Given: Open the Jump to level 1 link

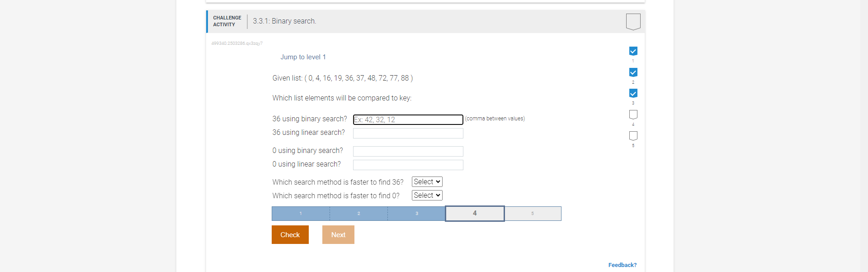Looking at the screenshot, I should 303,57.
